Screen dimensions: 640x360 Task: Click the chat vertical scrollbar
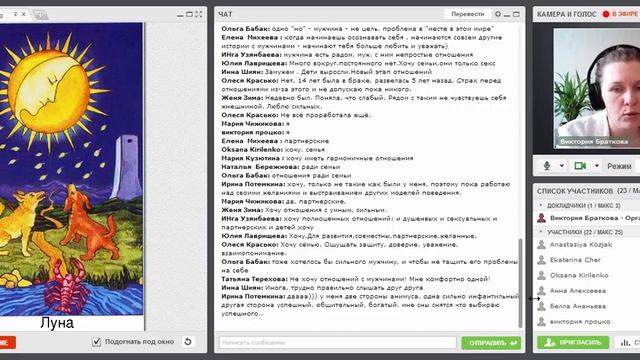point(520,283)
